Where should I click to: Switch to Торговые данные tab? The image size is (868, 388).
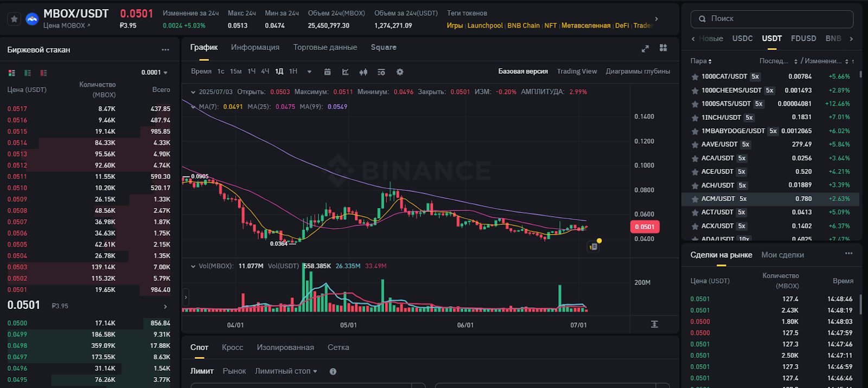[x=325, y=48]
